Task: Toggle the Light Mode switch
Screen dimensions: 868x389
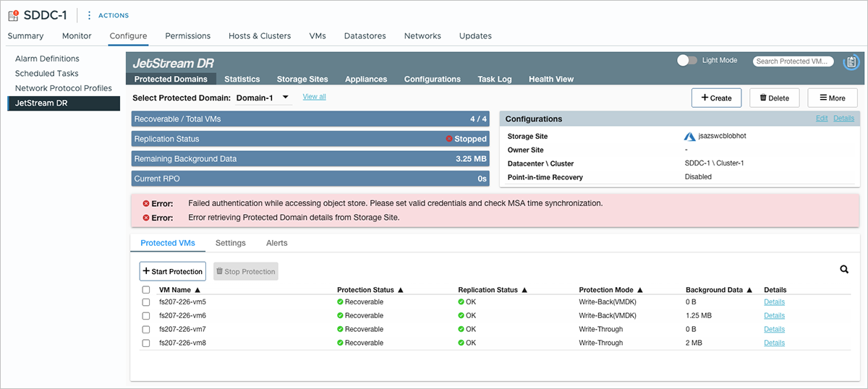Action: 686,61
